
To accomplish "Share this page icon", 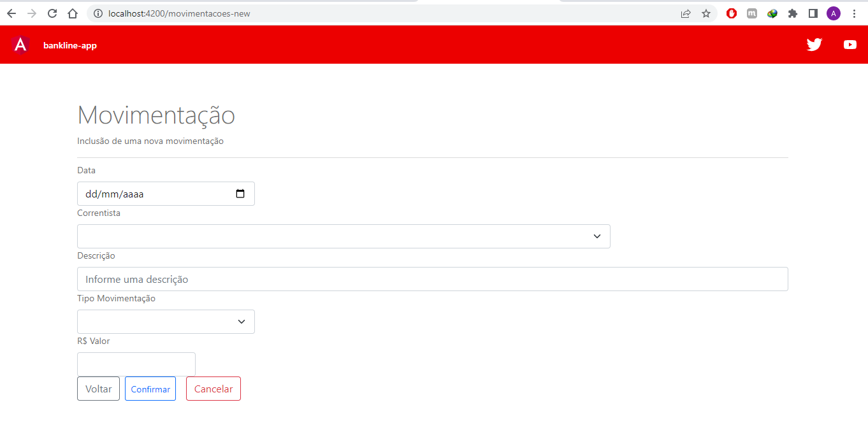I will click(686, 13).
